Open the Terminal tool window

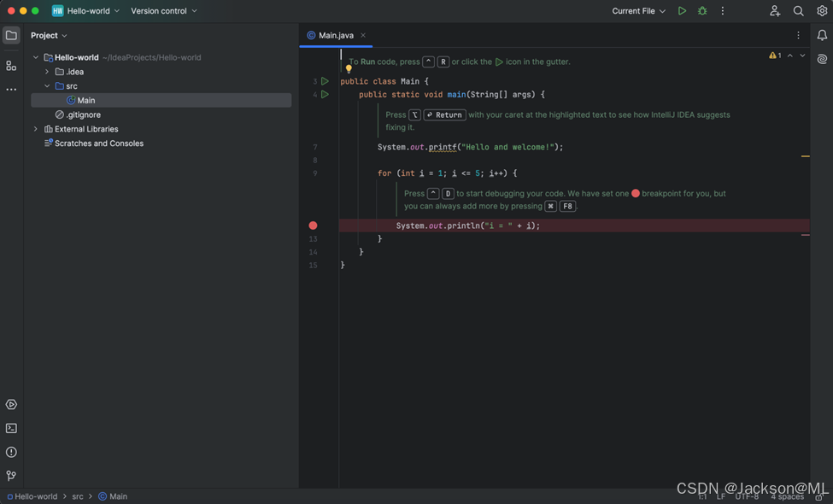(x=11, y=429)
